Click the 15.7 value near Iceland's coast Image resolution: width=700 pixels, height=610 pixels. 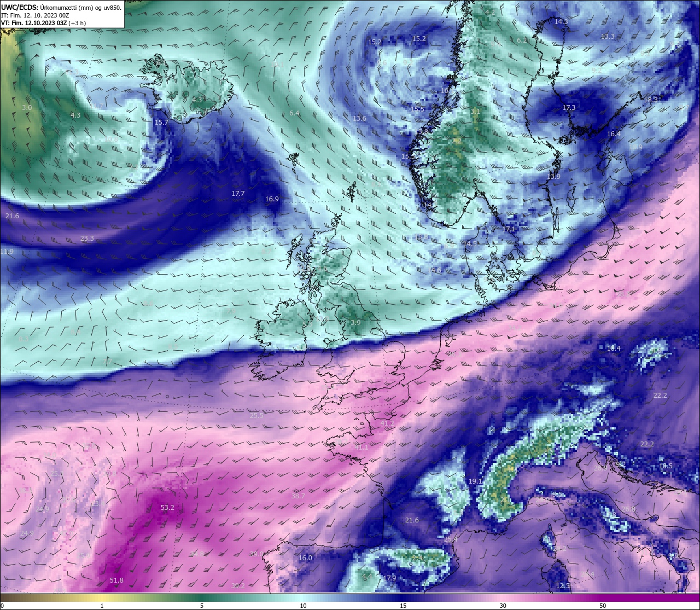pos(161,123)
